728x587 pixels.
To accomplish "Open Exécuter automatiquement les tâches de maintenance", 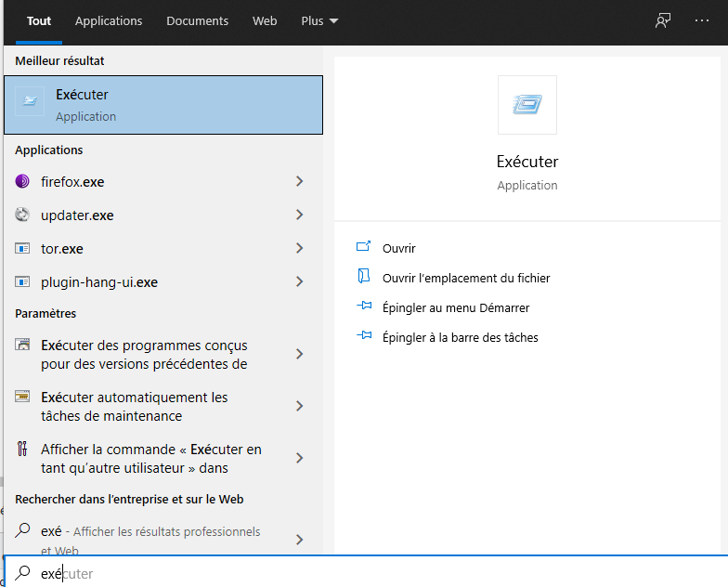I will [163, 407].
